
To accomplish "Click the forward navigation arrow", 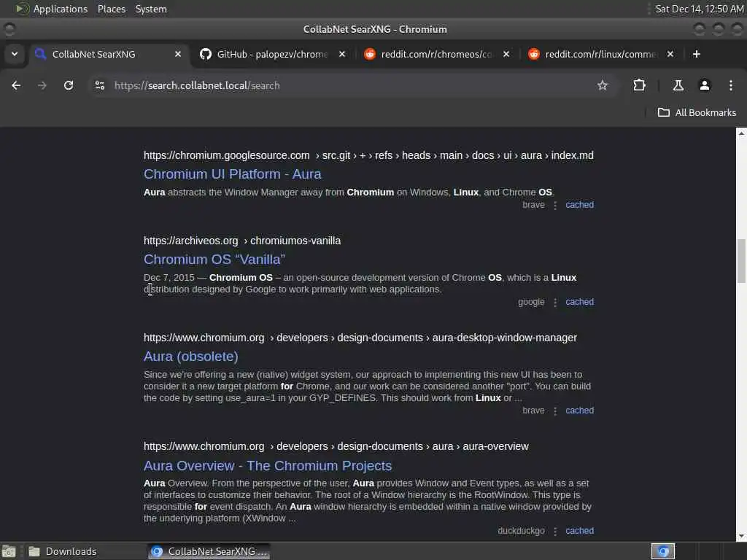I will point(42,85).
